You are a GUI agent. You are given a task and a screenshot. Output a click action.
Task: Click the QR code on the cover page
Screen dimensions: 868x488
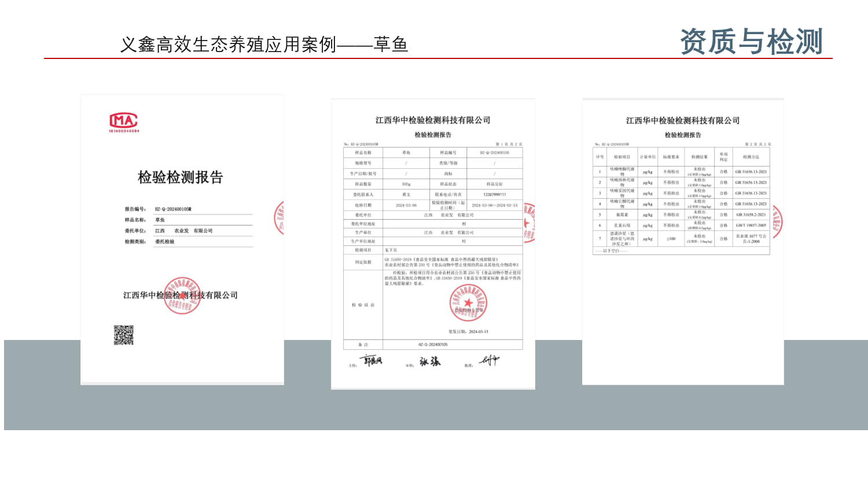pos(124,335)
